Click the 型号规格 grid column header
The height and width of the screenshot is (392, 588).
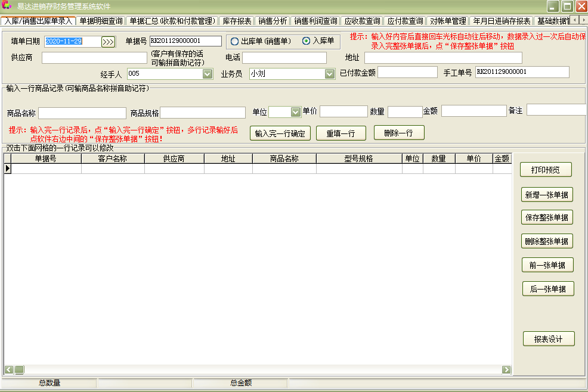pos(359,158)
